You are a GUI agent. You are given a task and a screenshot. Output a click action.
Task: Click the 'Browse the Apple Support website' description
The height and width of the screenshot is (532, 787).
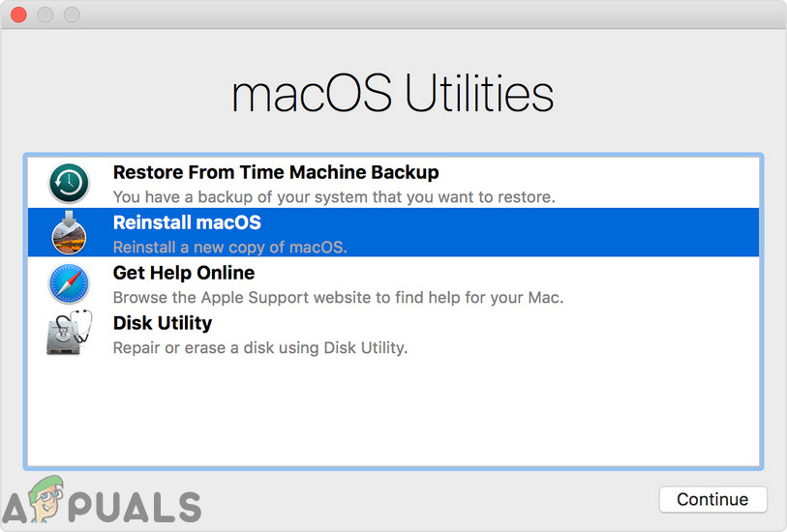point(338,298)
